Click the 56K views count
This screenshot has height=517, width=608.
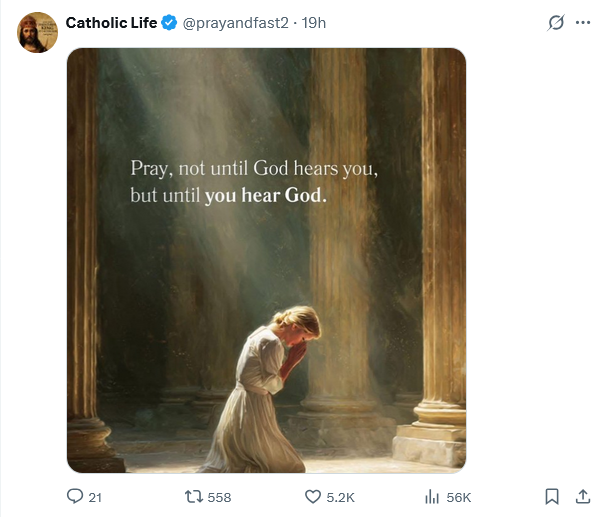point(459,497)
